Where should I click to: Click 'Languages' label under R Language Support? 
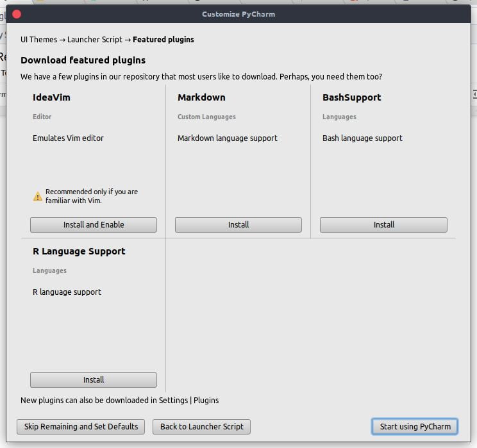(x=49, y=270)
